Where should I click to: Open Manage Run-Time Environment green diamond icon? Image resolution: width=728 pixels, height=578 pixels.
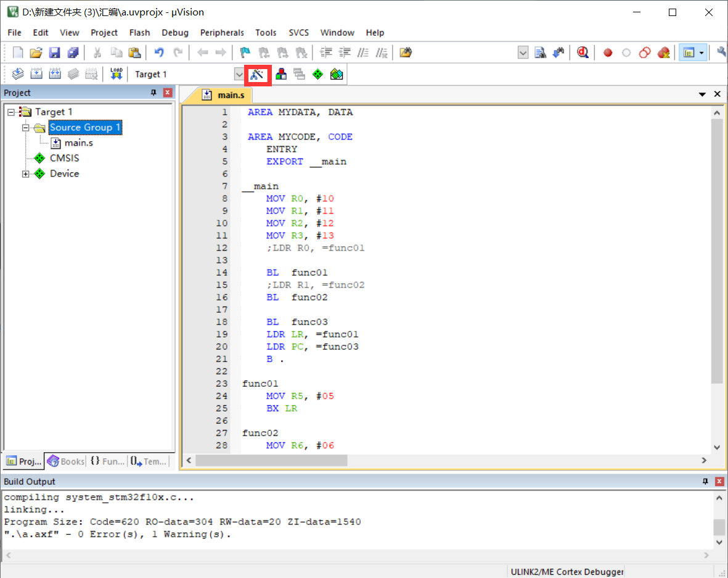(x=317, y=74)
